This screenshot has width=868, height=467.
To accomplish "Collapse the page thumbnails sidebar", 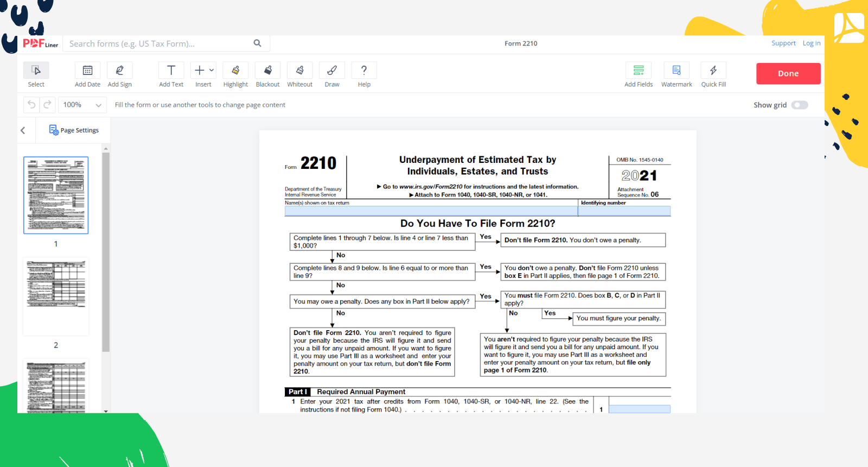I will pyautogui.click(x=23, y=130).
